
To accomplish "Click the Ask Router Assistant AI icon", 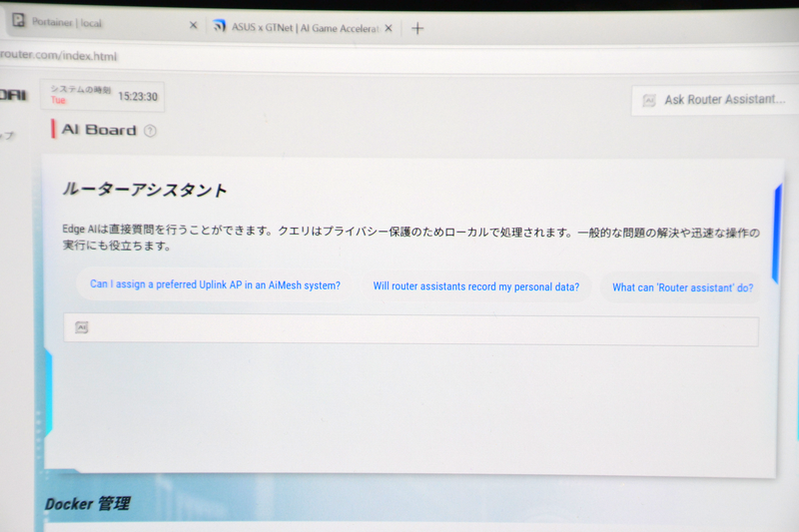I will click(x=648, y=100).
